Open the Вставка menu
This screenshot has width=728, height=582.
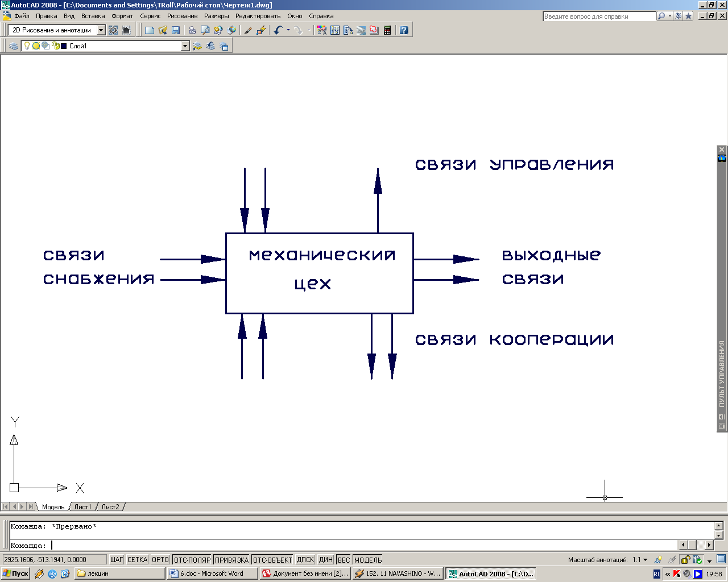pos(93,16)
